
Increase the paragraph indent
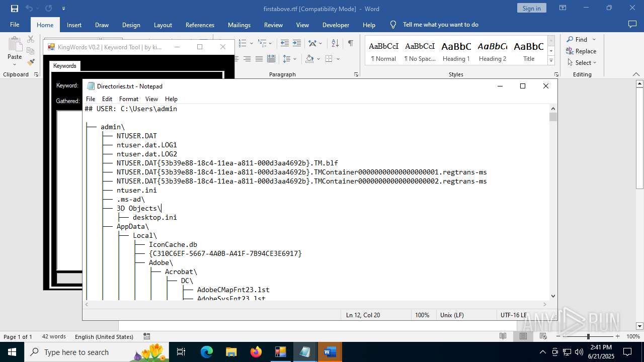[x=297, y=43]
